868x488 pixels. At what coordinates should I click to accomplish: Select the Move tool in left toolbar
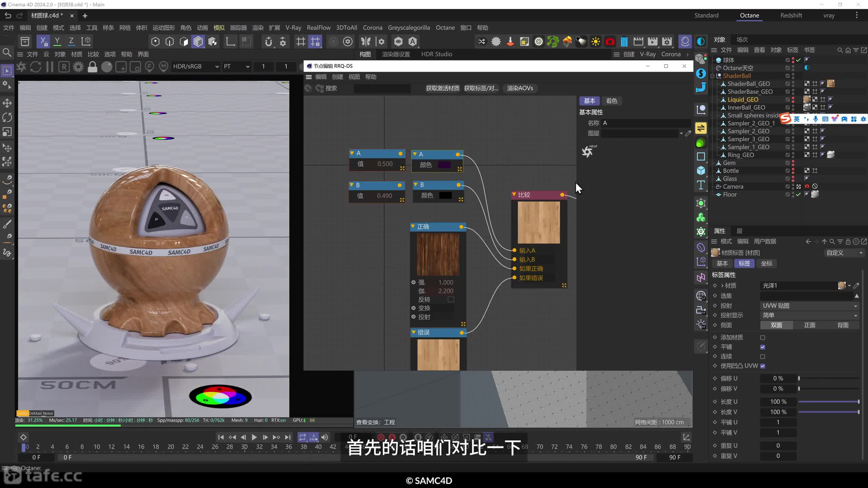(7, 103)
